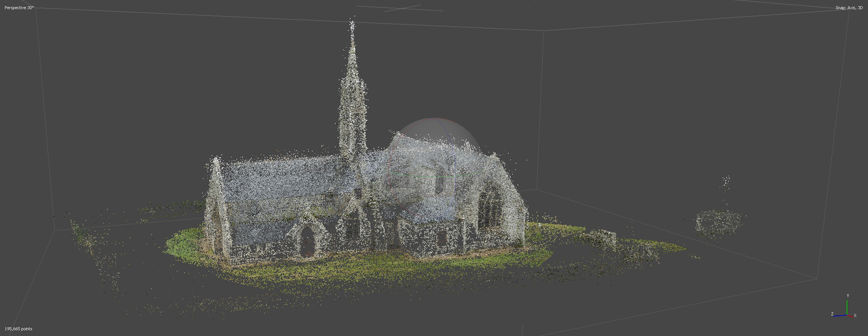Viewport: 868px width, 336px height.
Task: Click the 'Perspective 30°' view label
Action: pyautogui.click(x=19, y=8)
